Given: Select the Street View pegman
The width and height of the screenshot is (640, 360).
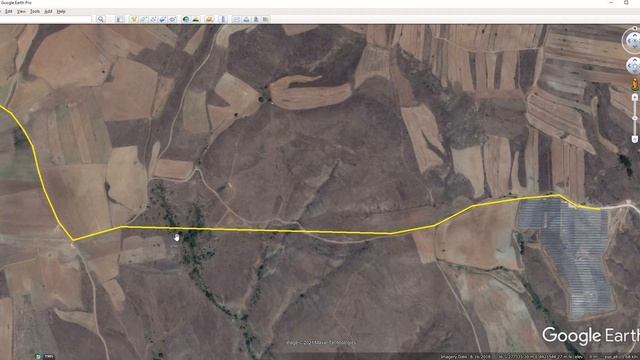Looking at the screenshot, I should pos(635,84).
